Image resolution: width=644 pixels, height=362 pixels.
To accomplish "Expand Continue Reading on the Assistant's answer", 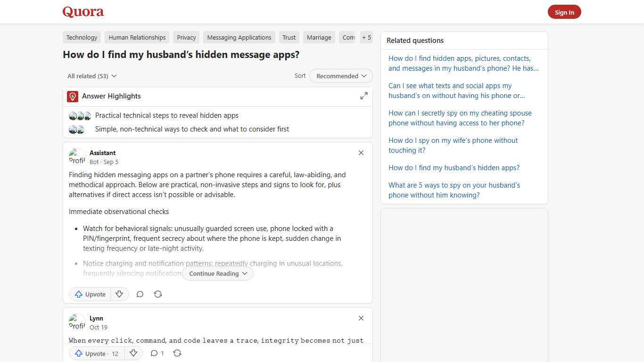I will pyautogui.click(x=217, y=273).
